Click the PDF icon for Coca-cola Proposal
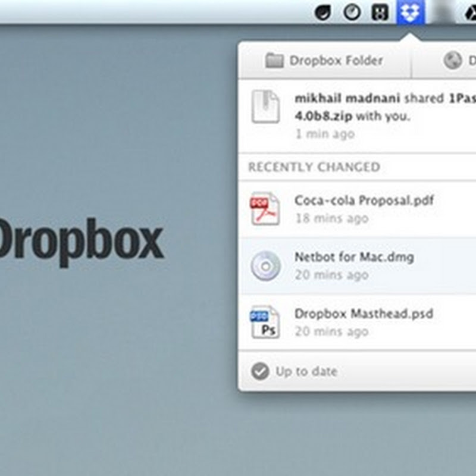 (265, 209)
